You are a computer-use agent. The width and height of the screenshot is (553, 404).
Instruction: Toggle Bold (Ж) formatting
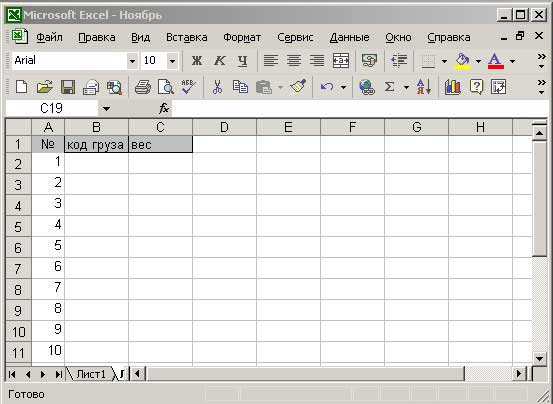click(x=197, y=61)
